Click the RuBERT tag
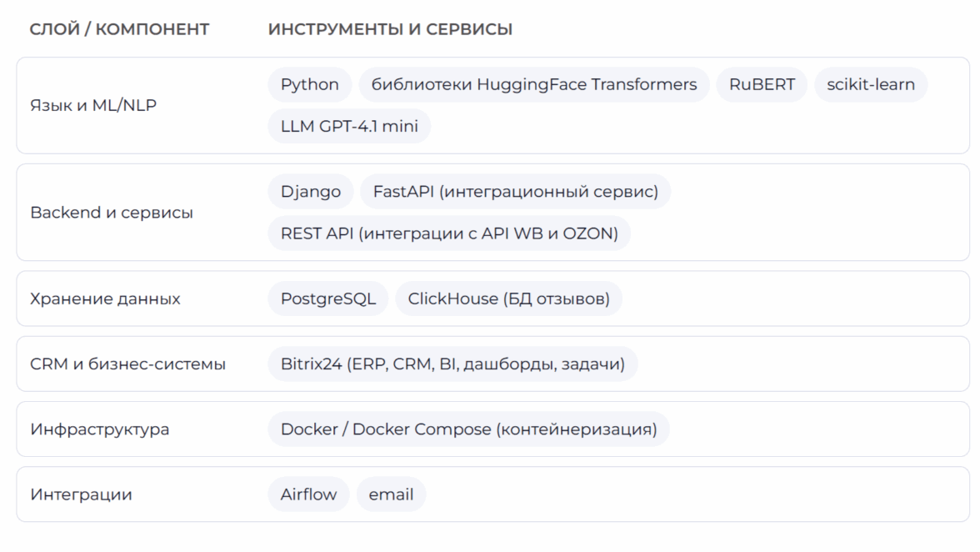The width and height of the screenshot is (980, 552). point(762,85)
